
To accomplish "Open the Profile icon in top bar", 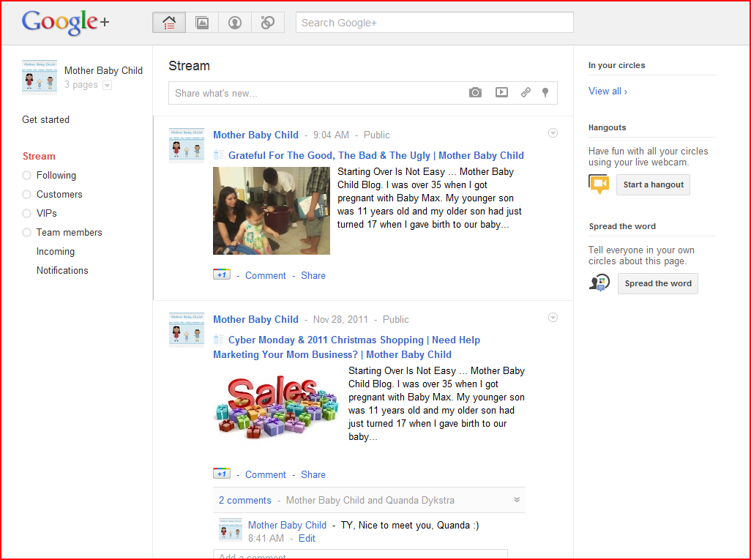I will point(235,23).
